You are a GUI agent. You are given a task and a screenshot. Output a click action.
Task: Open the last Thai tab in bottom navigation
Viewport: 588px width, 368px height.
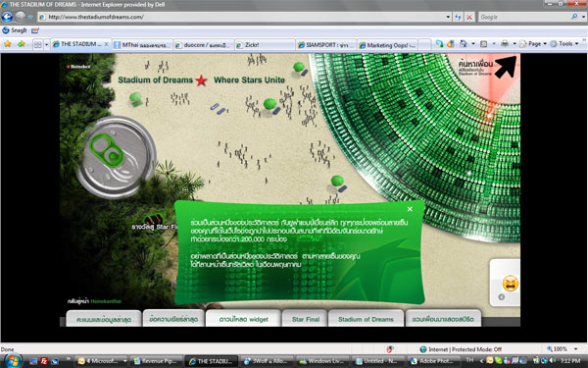(443, 319)
